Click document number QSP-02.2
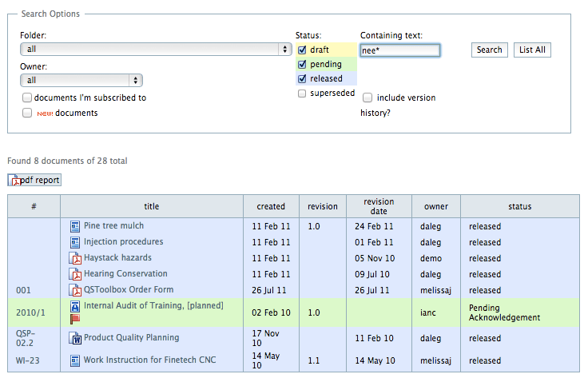This screenshot has width=588, height=378. (x=26, y=338)
